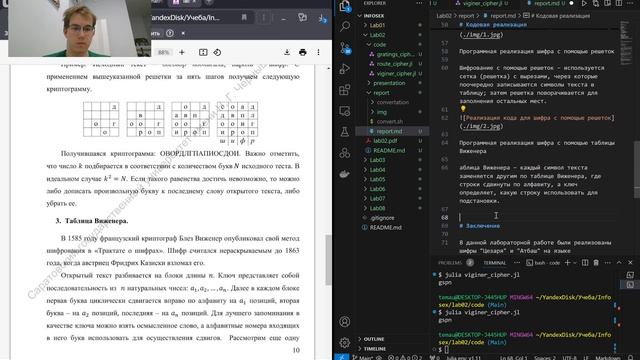The width and height of the screenshot is (640, 360).
Task: Expand the presentation folder
Action: coord(389,83)
